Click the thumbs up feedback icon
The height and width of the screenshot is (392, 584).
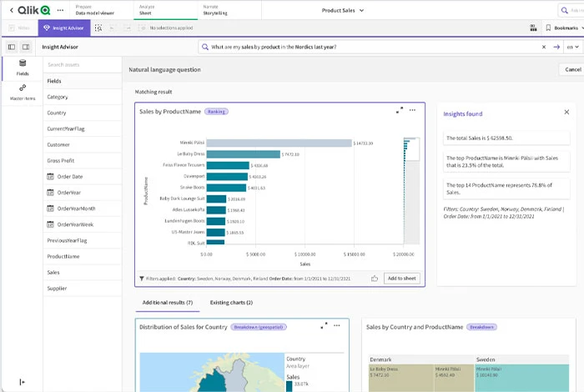tap(375, 279)
